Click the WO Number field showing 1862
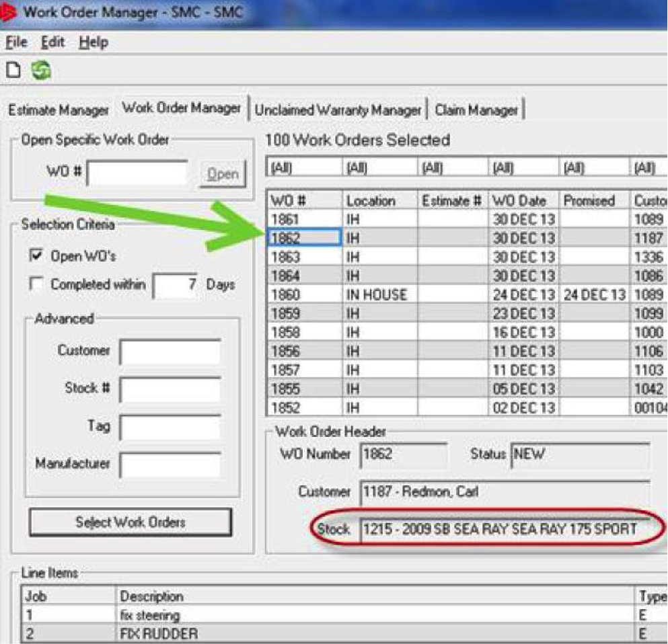Viewport: 668px width, 644px height. coord(404,454)
